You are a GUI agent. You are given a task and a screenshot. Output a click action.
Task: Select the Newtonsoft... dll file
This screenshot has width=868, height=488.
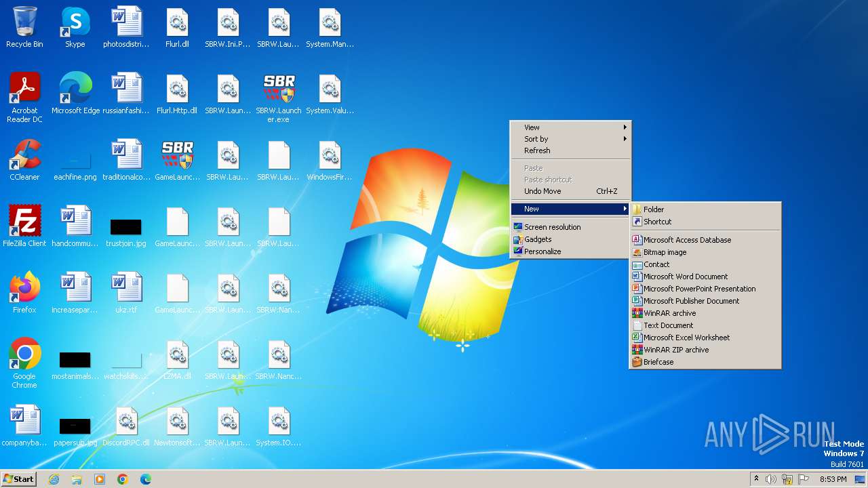(x=177, y=426)
